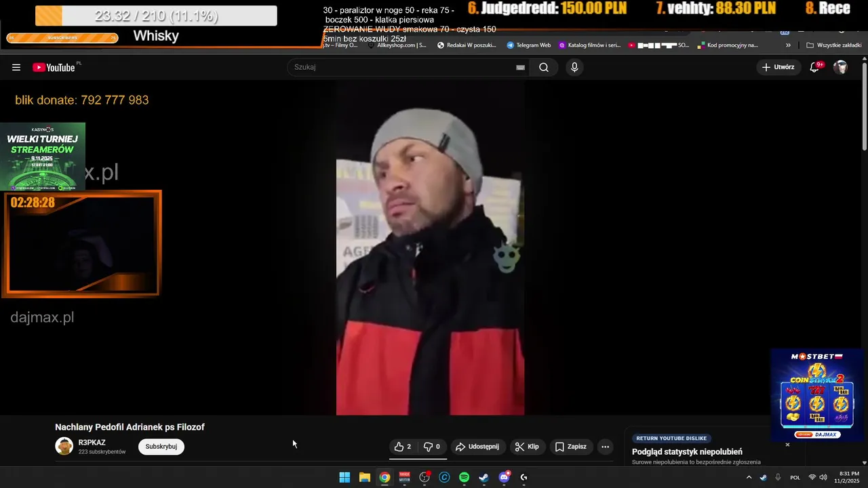Click the Mostbet Coin Strike ad
Screen dimensions: 868x488
[817, 395]
